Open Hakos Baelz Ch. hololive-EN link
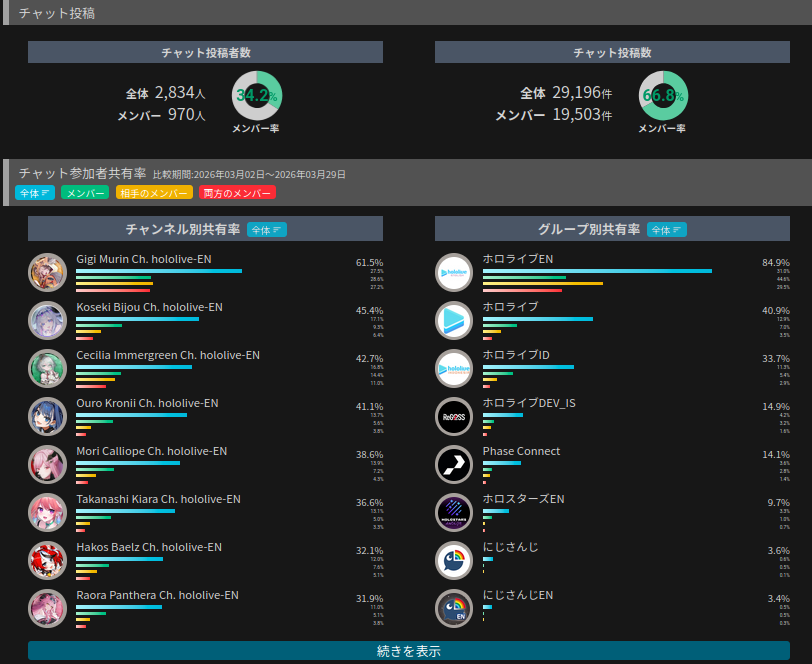 coord(149,547)
